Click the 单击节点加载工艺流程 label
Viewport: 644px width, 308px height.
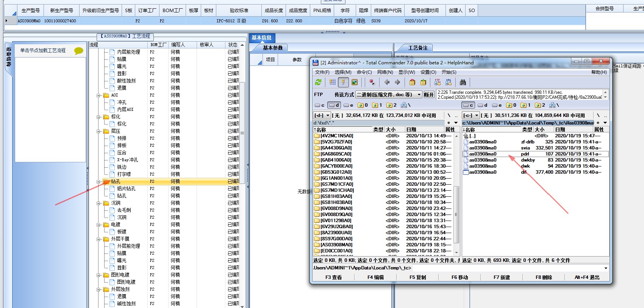[x=43, y=50]
